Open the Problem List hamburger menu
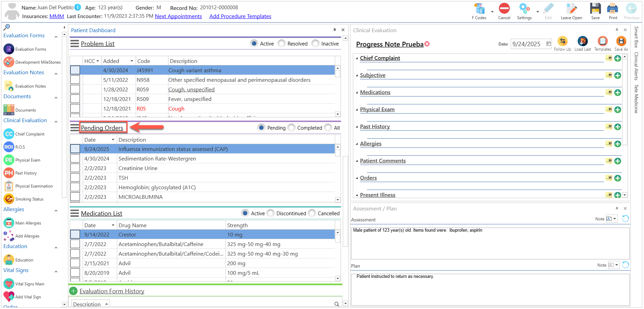The image size is (644, 309). (x=74, y=43)
